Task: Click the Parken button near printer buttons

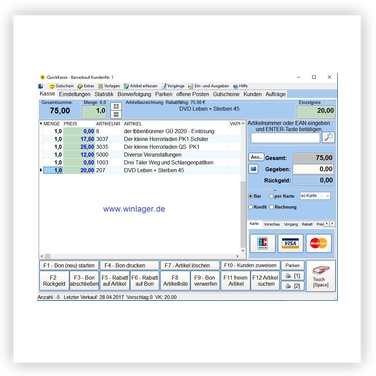Action: click(x=293, y=266)
